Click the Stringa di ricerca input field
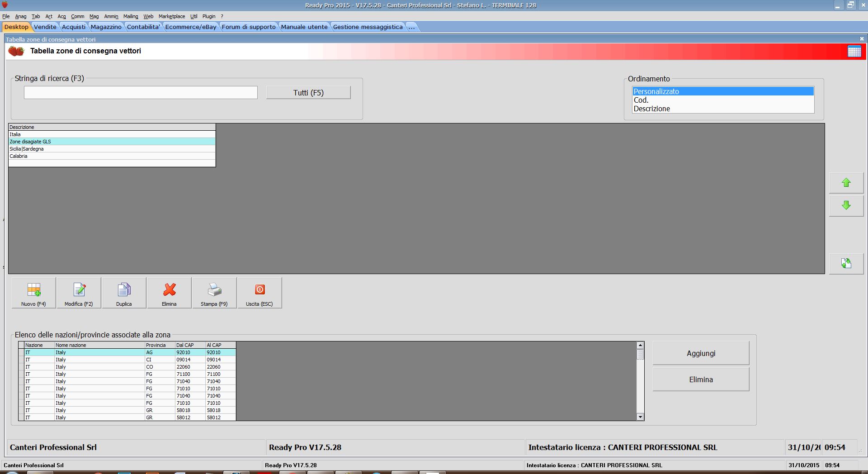868x474 pixels. coord(141,93)
